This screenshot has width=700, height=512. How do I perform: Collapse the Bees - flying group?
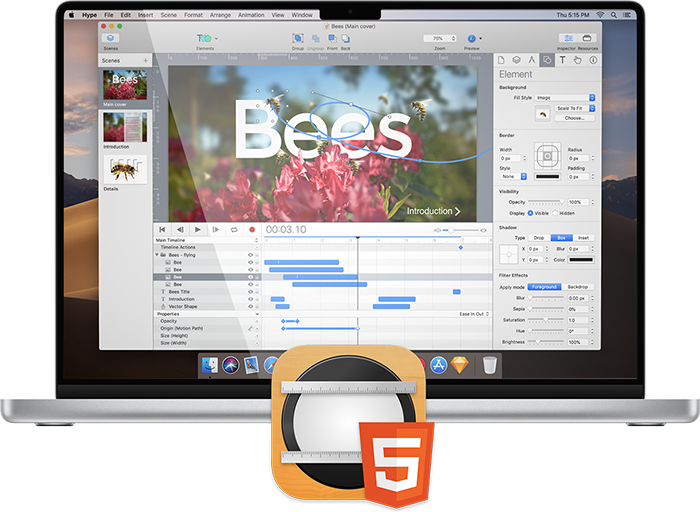[x=157, y=255]
